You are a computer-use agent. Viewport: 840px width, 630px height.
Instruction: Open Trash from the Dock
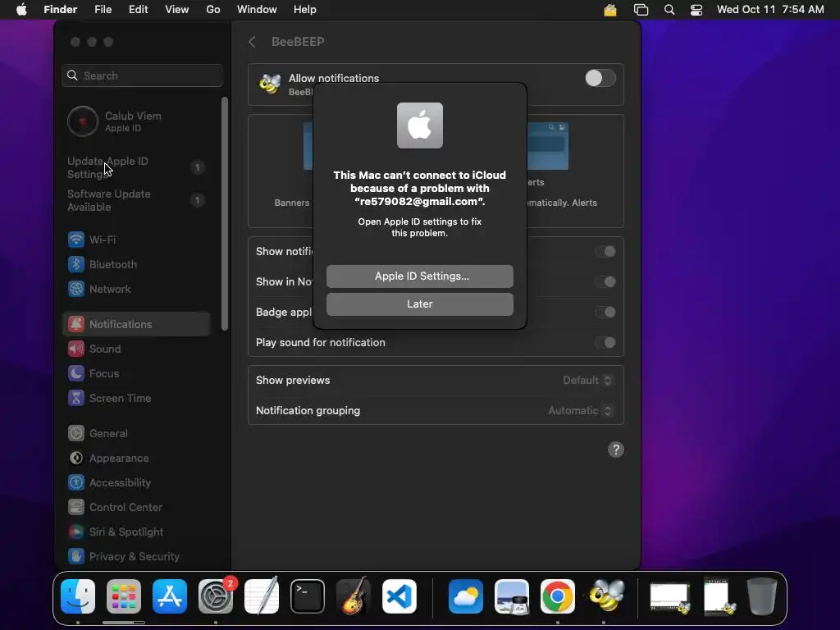(x=762, y=596)
